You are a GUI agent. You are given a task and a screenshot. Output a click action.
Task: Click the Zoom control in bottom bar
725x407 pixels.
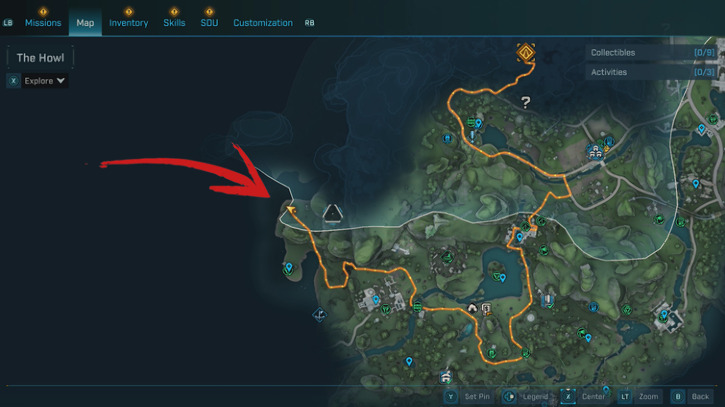click(x=640, y=396)
